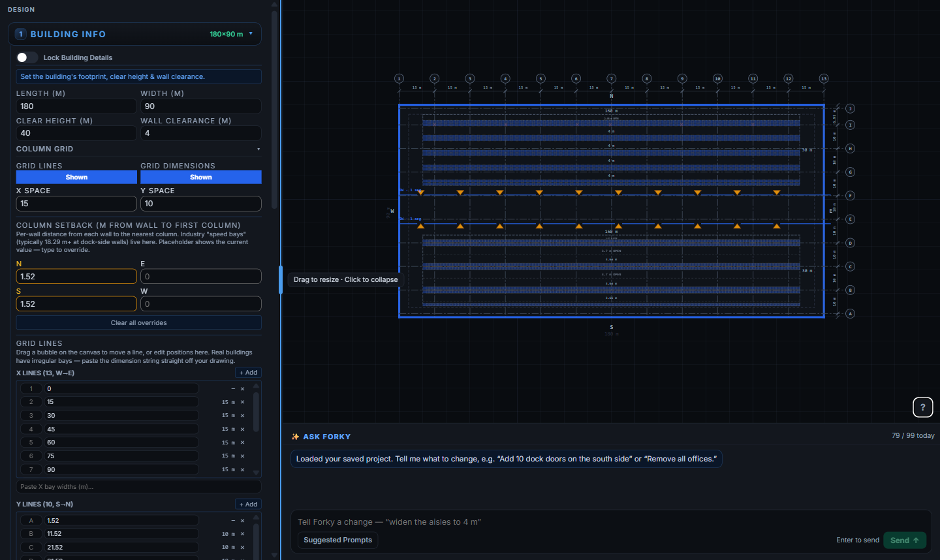
Task: Toggle Lock Building Details switch
Action: pos(27,57)
